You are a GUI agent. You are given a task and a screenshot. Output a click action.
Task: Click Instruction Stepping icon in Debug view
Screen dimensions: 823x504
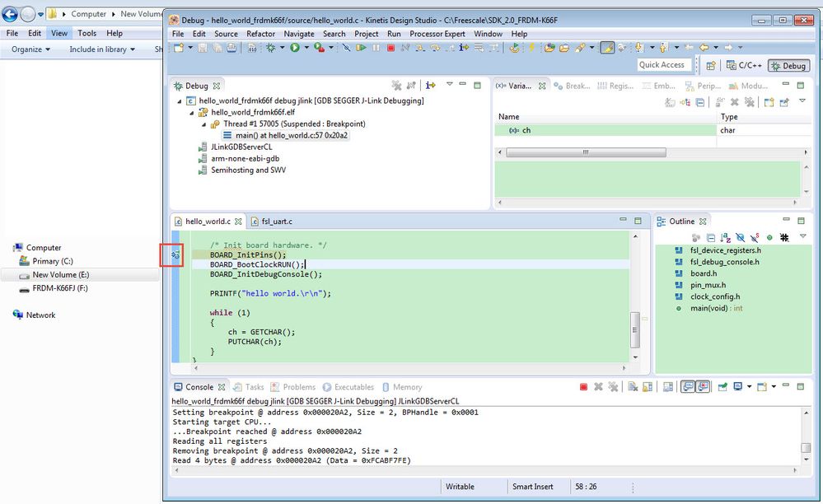430,85
